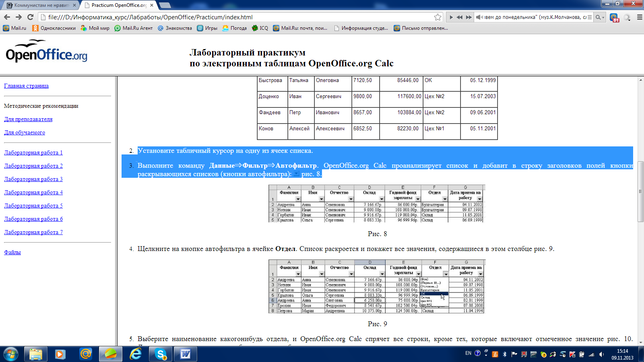Close the Practicum OpenOffice.org tab
Screen dimensions: 644x362
[152, 5]
